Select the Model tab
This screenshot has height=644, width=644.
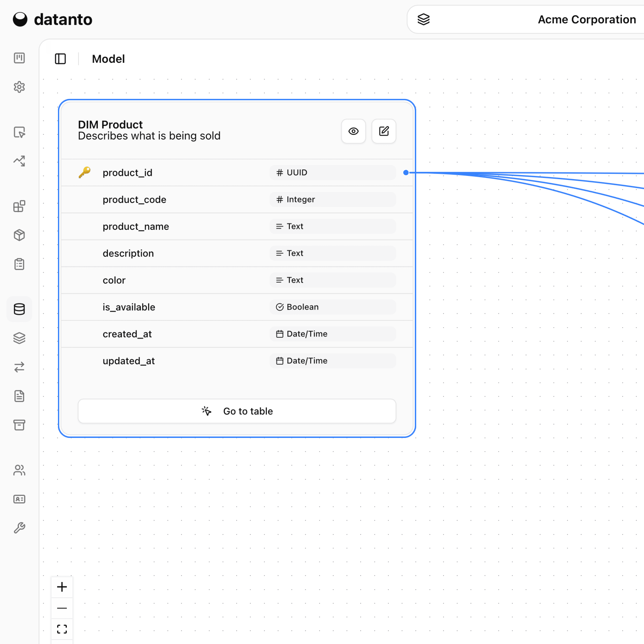tap(108, 59)
